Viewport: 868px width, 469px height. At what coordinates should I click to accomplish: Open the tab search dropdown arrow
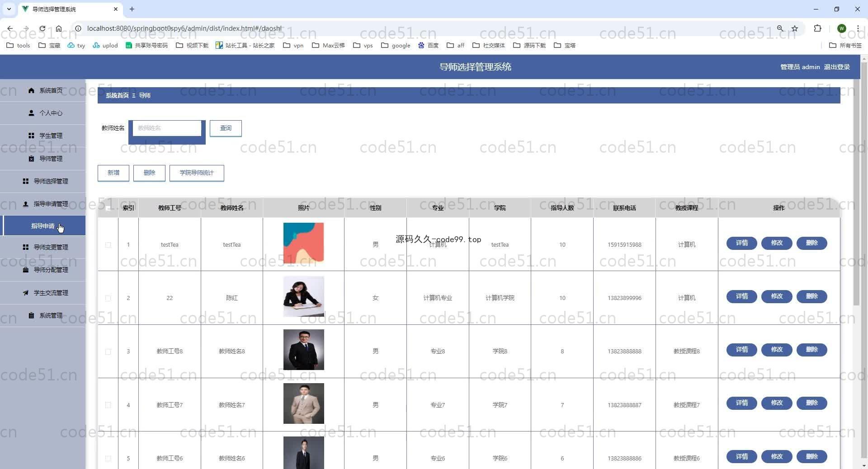9,9
